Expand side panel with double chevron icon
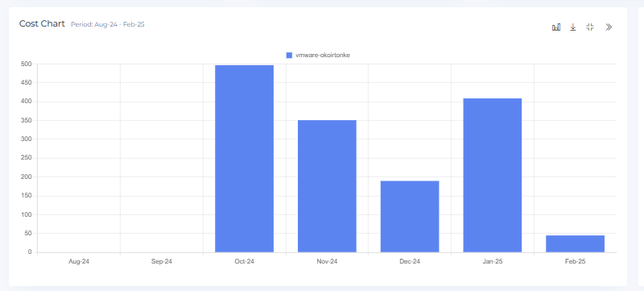Screen dimensions: 644x291 [609, 27]
